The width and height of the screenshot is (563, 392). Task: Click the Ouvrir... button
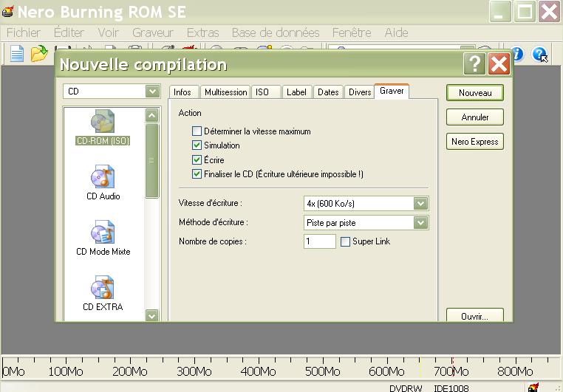point(474,315)
